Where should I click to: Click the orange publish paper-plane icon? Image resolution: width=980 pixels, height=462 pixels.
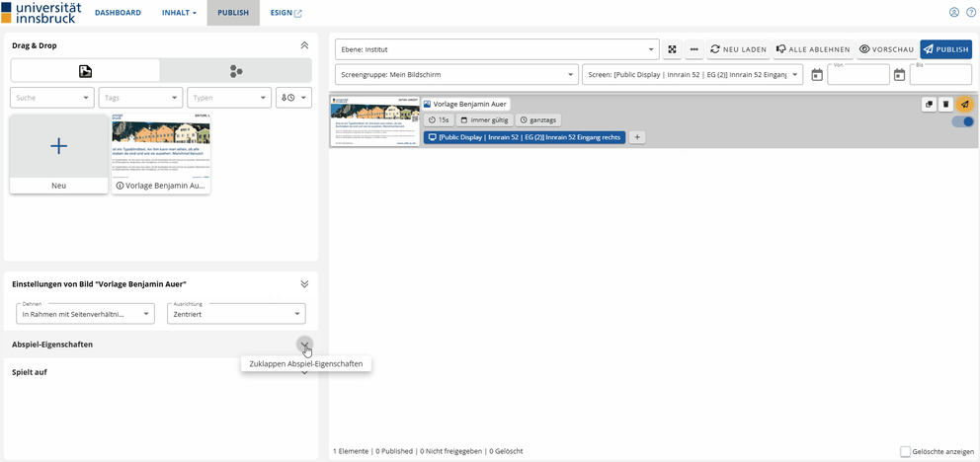coord(964,104)
